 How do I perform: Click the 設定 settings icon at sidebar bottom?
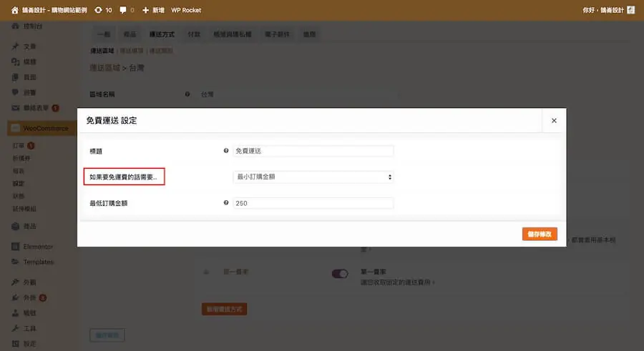pos(15,344)
